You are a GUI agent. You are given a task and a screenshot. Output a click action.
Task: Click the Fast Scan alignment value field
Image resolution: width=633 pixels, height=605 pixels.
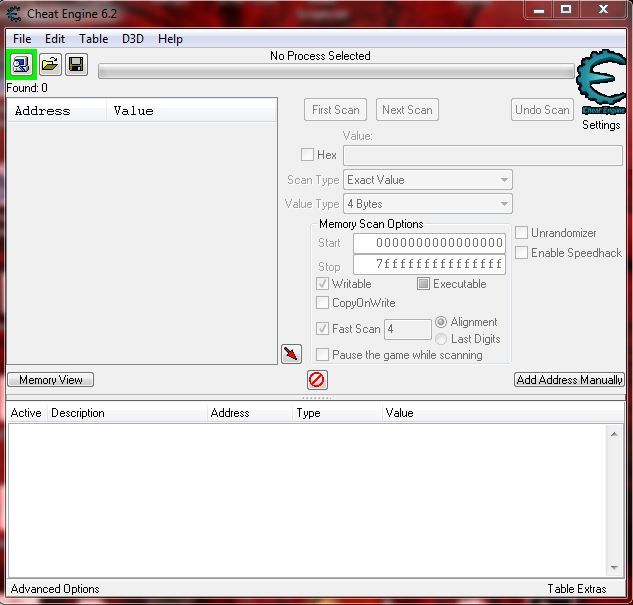click(408, 329)
